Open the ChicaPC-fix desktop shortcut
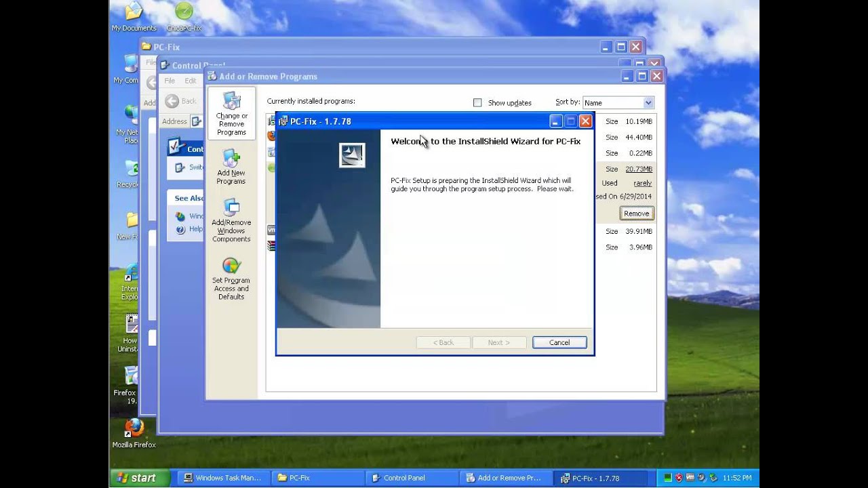Image resolution: width=868 pixels, height=488 pixels. tap(184, 12)
